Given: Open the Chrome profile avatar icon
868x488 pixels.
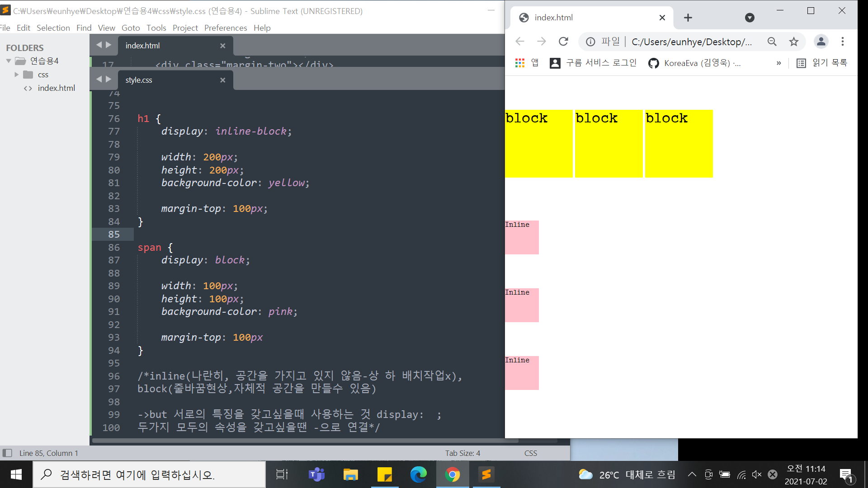Looking at the screenshot, I should [x=821, y=42].
